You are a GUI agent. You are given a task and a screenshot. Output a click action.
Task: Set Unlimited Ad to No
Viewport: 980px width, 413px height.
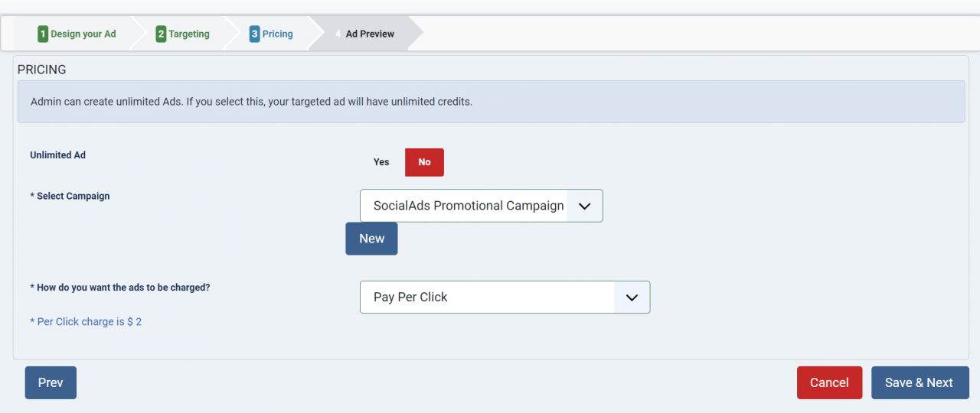pyautogui.click(x=424, y=162)
